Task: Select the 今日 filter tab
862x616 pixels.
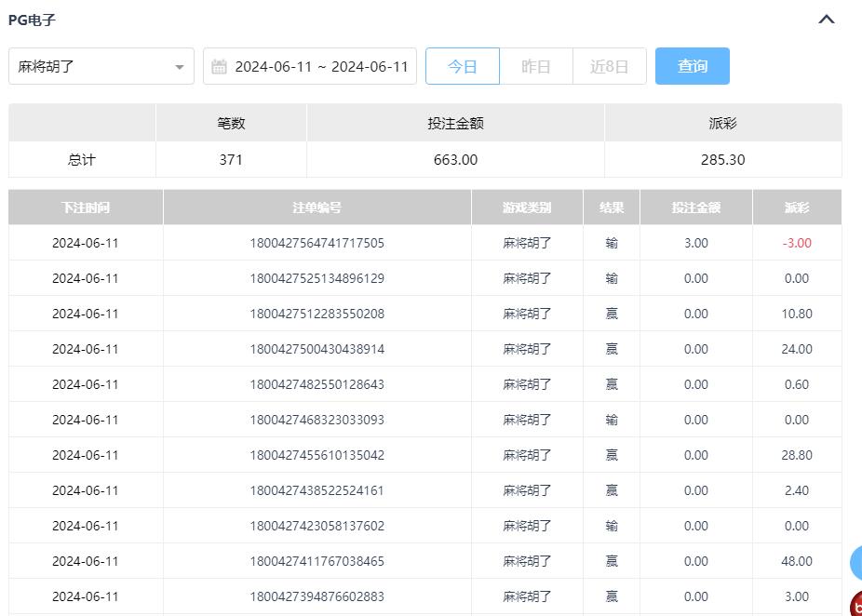Action: pos(463,66)
